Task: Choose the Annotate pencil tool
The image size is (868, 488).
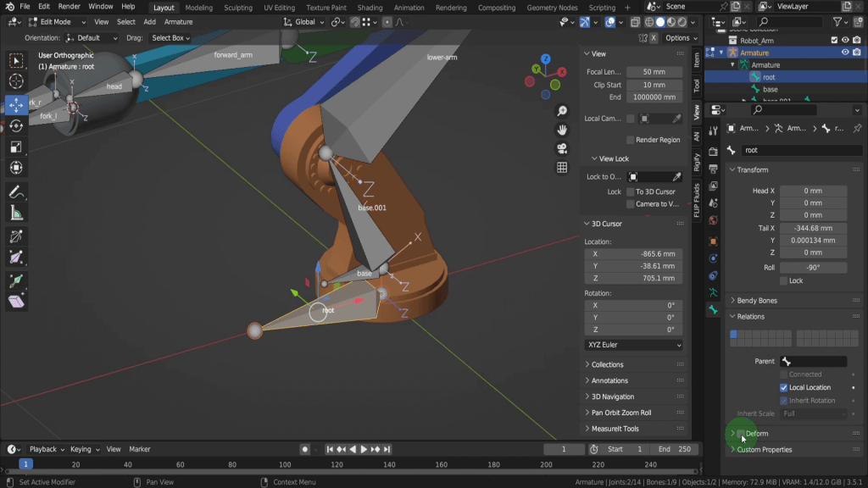Action: (16, 193)
